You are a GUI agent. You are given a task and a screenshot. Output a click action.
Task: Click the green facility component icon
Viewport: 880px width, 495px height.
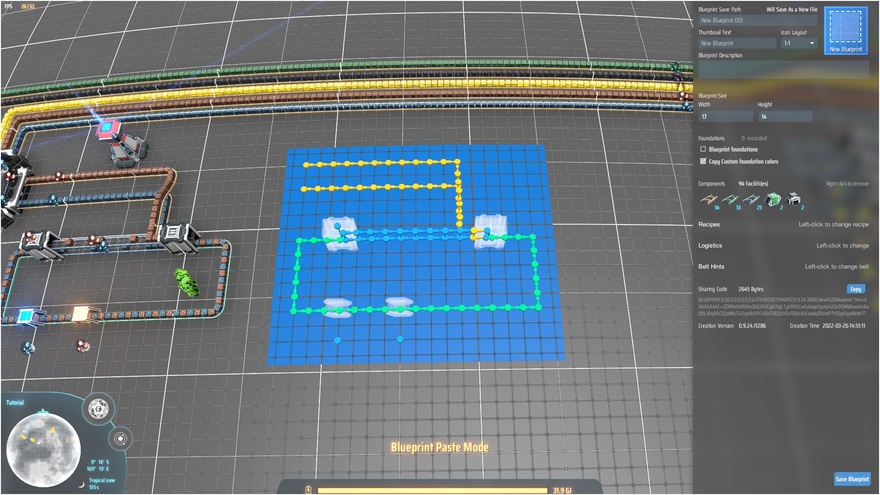click(773, 199)
